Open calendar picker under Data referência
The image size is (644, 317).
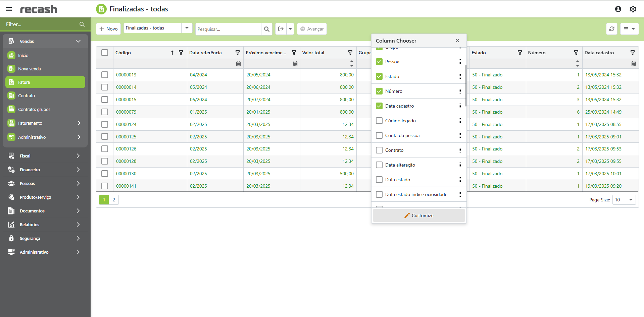click(x=238, y=64)
